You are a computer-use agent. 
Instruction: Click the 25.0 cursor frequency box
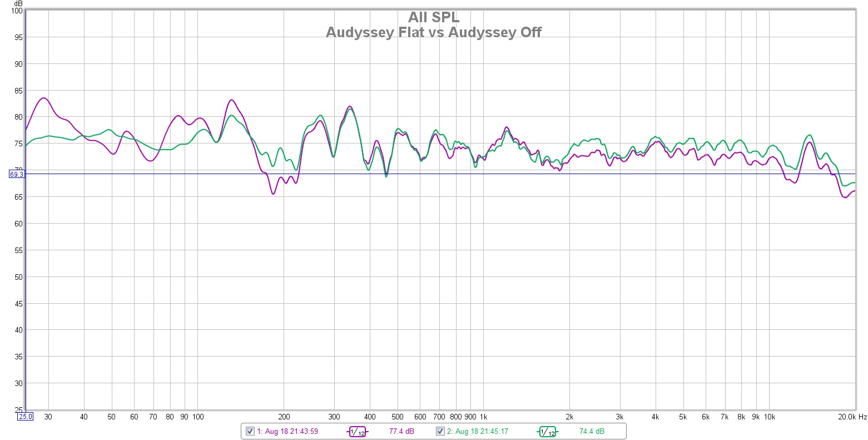pyautogui.click(x=26, y=416)
